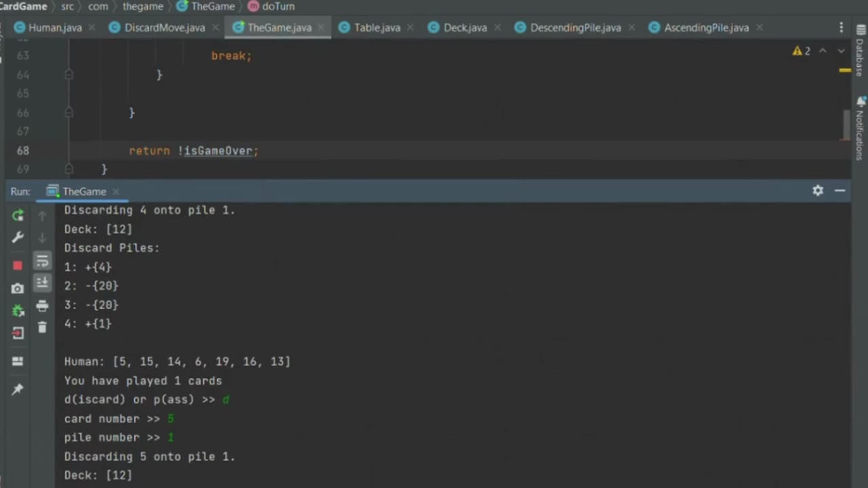Click console line '1: +{4}'
This screenshot has width=868, height=488.
coord(88,267)
